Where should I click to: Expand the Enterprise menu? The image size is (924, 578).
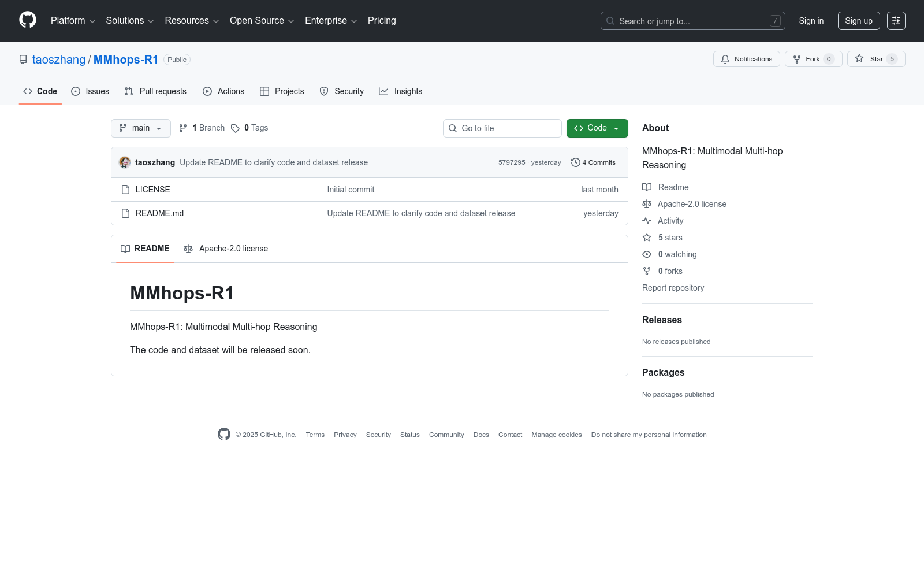331,21
